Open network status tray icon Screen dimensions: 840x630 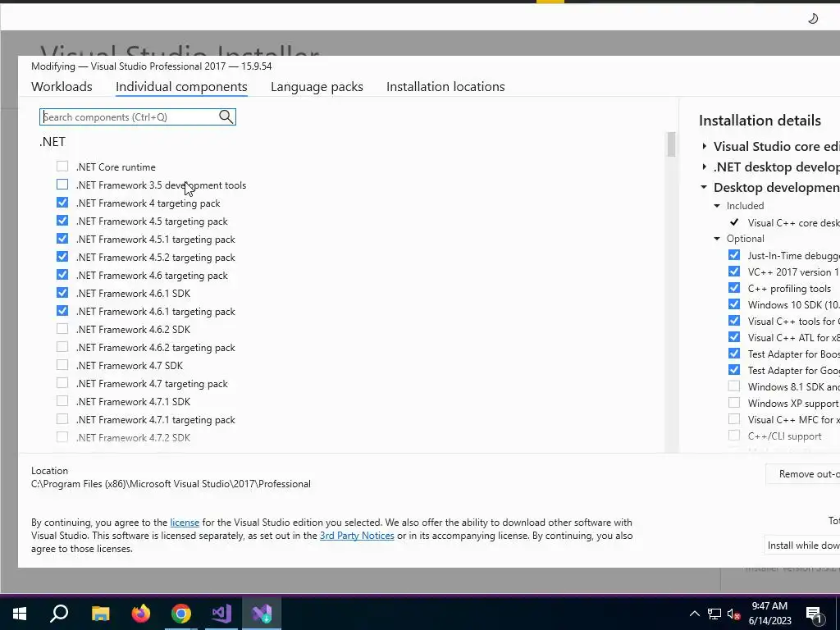pyautogui.click(x=714, y=614)
